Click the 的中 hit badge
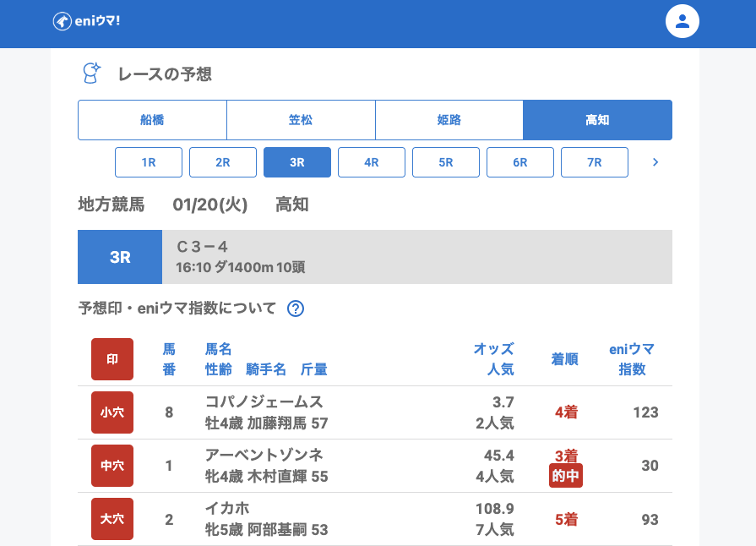 [x=566, y=476]
